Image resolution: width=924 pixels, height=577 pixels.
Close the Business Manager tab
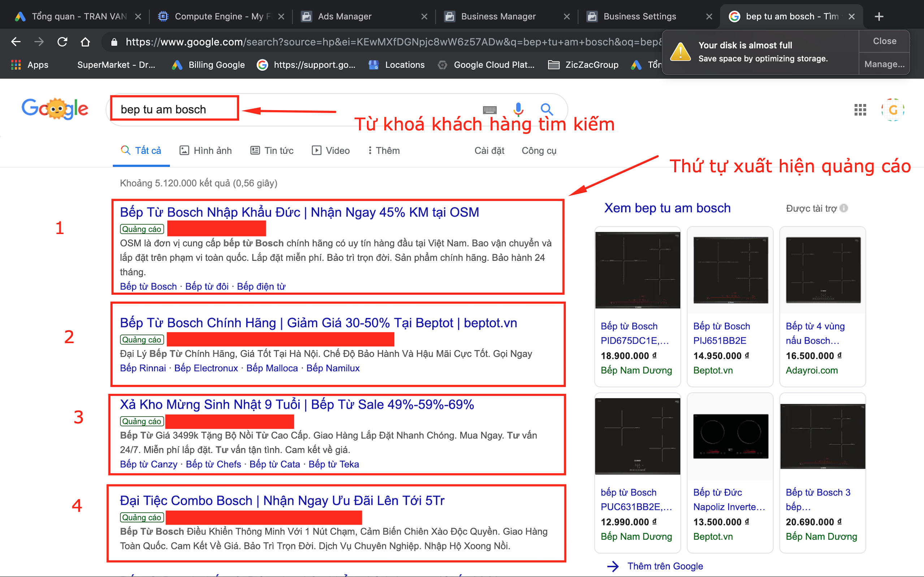pos(567,16)
